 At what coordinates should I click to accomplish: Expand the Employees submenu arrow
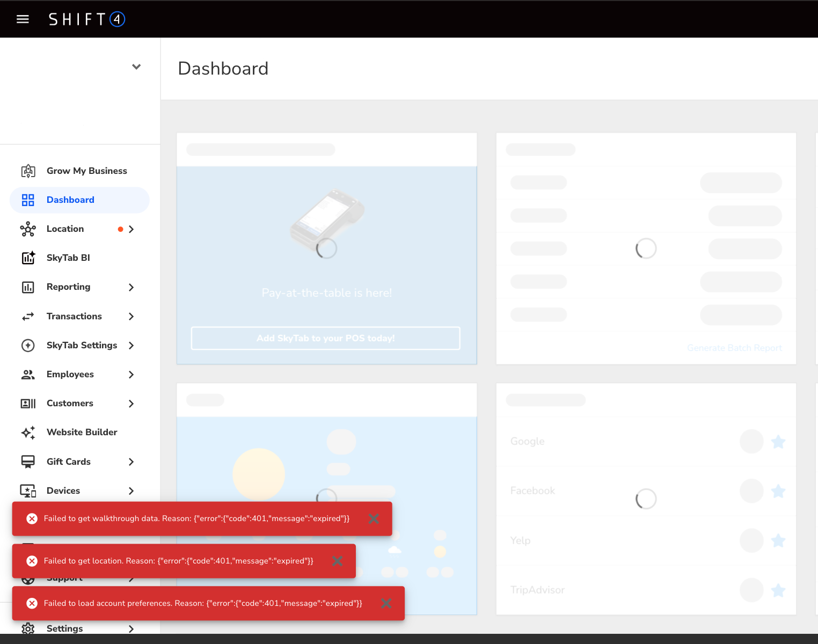[x=132, y=375]
